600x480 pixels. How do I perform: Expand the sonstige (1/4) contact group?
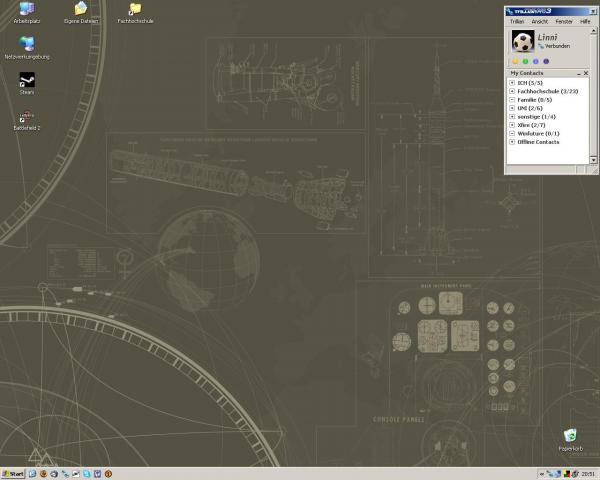[512, 116]
